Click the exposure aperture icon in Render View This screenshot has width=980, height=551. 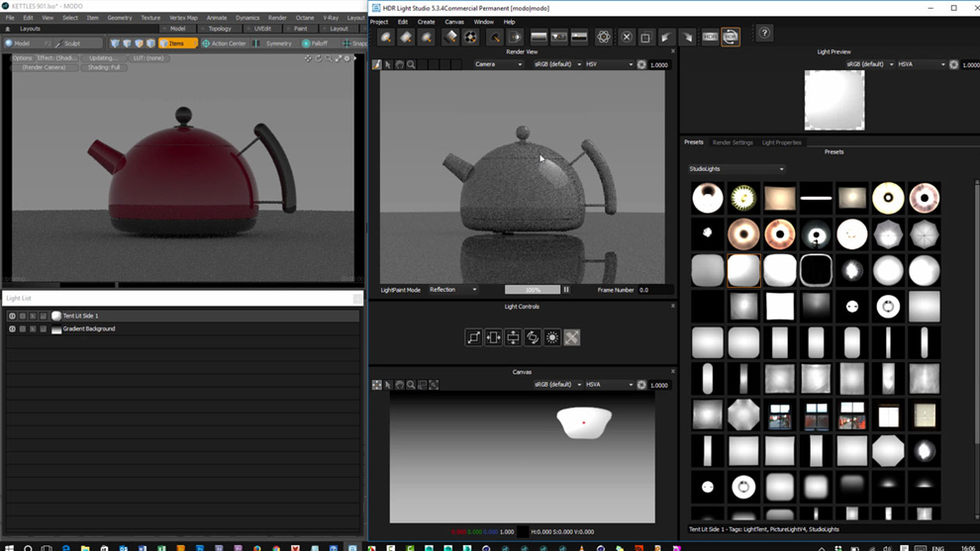point(641,64)
